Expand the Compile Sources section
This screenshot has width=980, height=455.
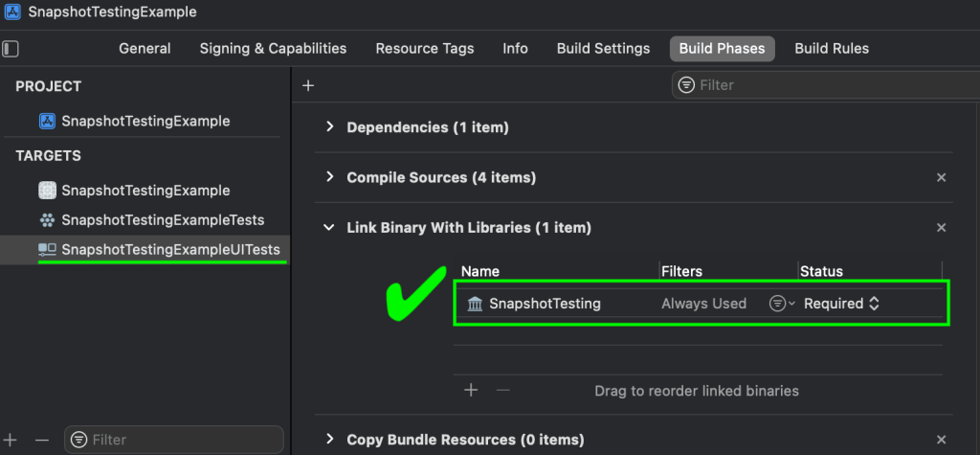coord(329,177)
